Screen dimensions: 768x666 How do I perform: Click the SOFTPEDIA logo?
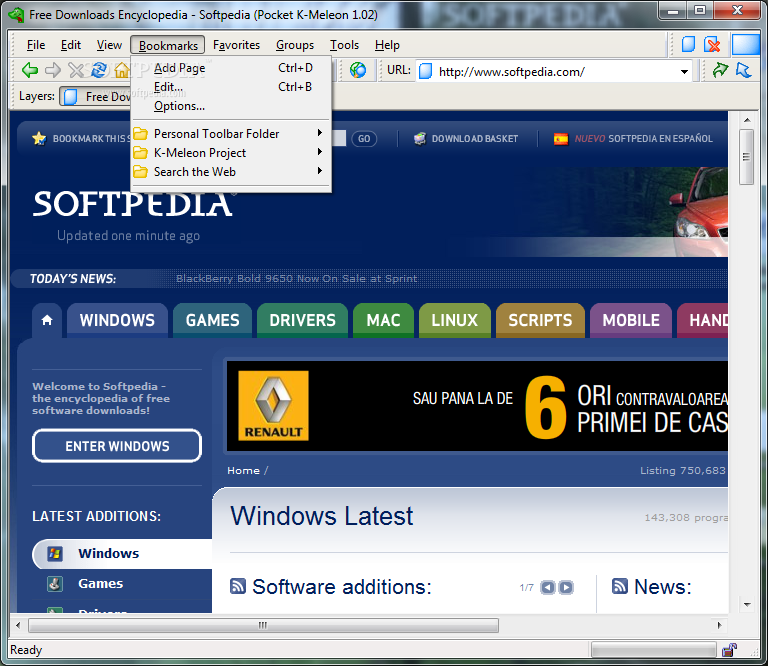tap(132, 204)
